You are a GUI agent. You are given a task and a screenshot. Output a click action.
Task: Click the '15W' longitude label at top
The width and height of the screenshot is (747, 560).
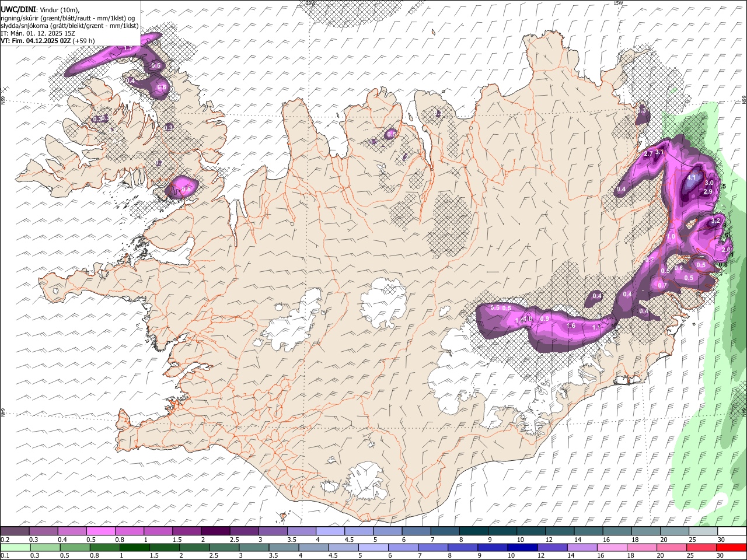click(x=618, y=3)
